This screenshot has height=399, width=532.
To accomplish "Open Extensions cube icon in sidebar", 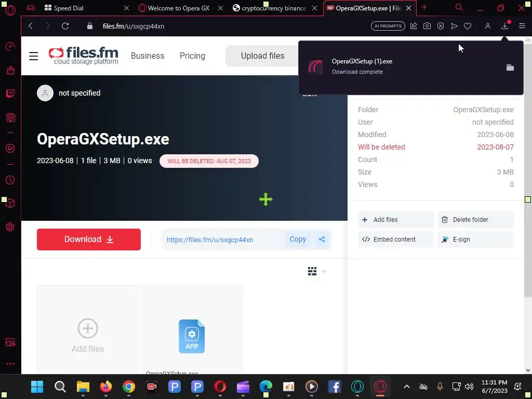I will tap(10, 203).
